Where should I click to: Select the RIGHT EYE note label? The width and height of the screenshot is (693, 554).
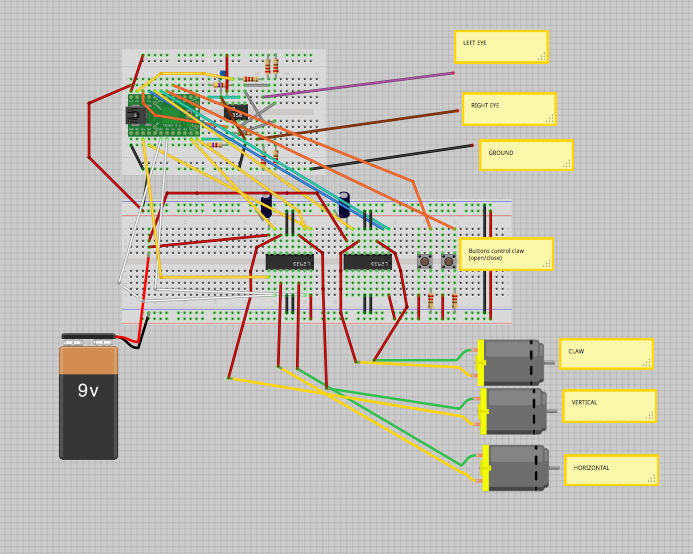[509, 109]
